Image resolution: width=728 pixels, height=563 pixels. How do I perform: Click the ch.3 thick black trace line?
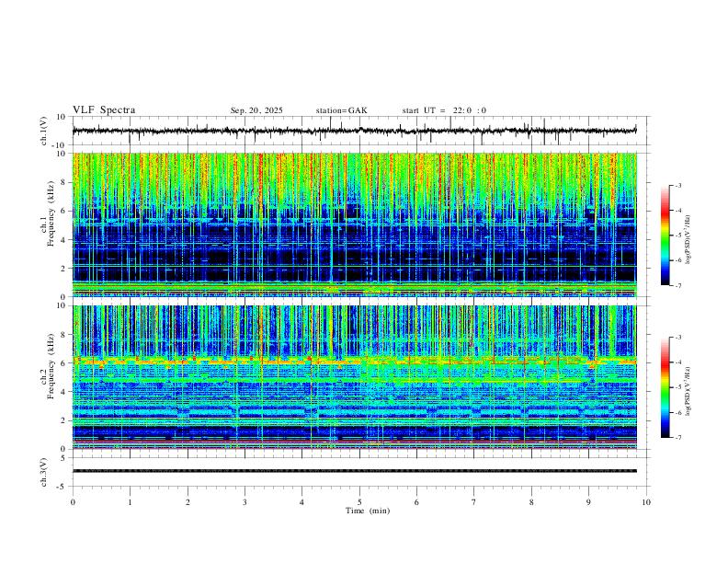click(354, 471)
